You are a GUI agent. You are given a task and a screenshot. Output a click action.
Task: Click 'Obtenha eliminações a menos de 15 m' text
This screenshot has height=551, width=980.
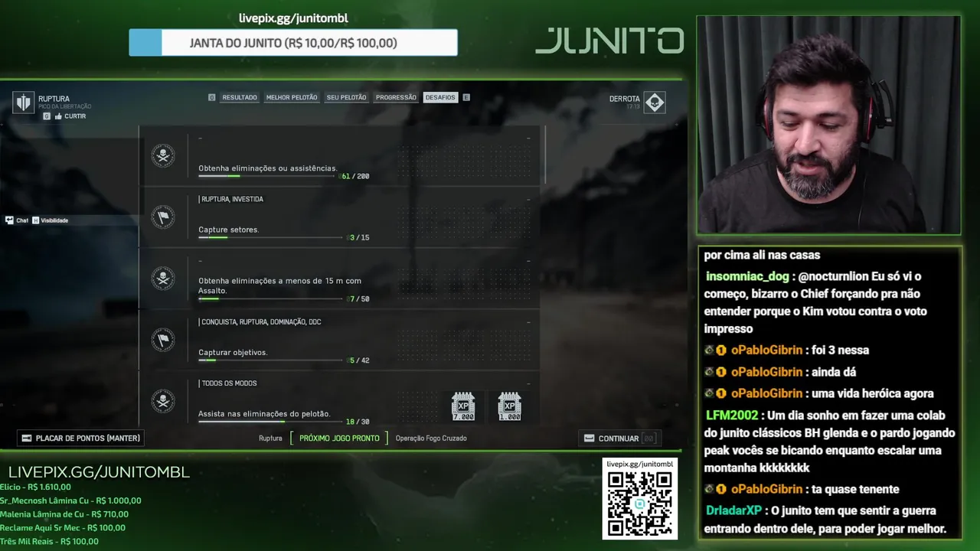point(279,285)
